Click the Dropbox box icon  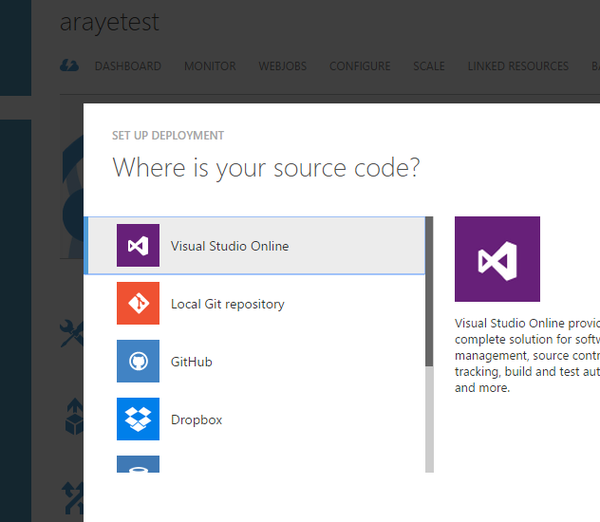(138, 419)
